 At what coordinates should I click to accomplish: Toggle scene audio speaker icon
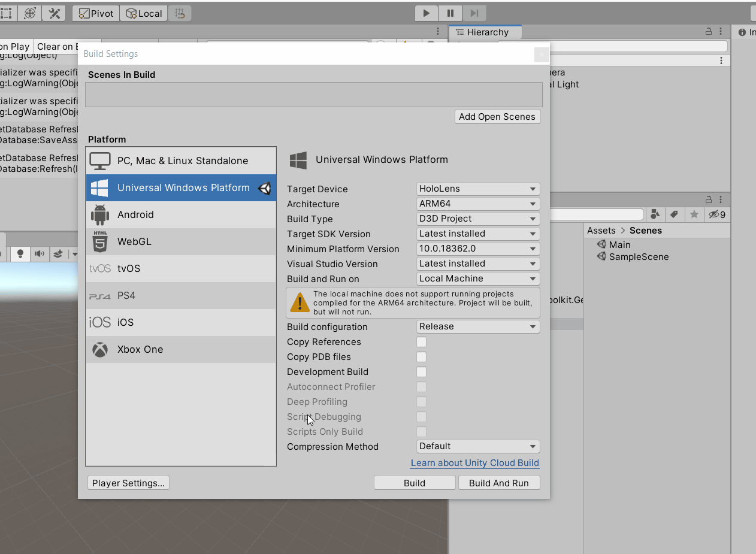click(40, 254)
